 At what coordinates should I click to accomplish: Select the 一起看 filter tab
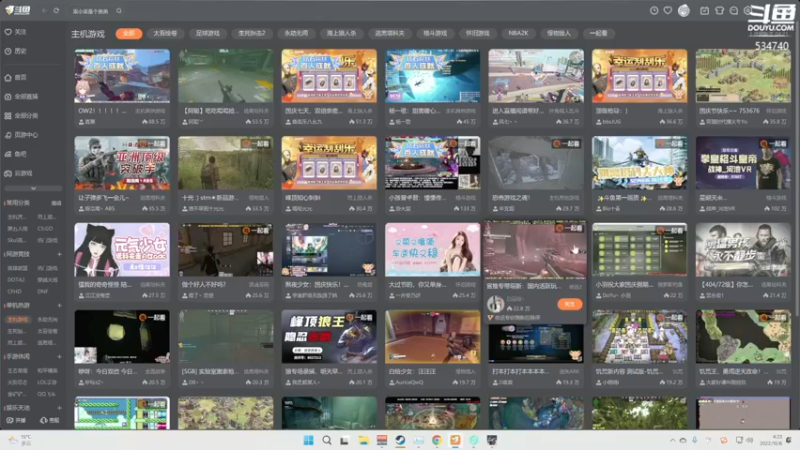pyautogui.click(x=598, y=33)
